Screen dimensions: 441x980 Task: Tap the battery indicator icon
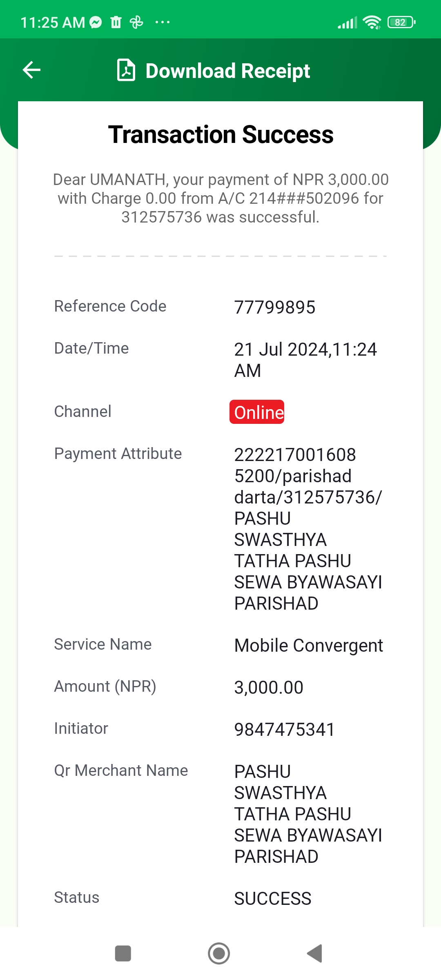pyautogui.click(x=402, y=22)
